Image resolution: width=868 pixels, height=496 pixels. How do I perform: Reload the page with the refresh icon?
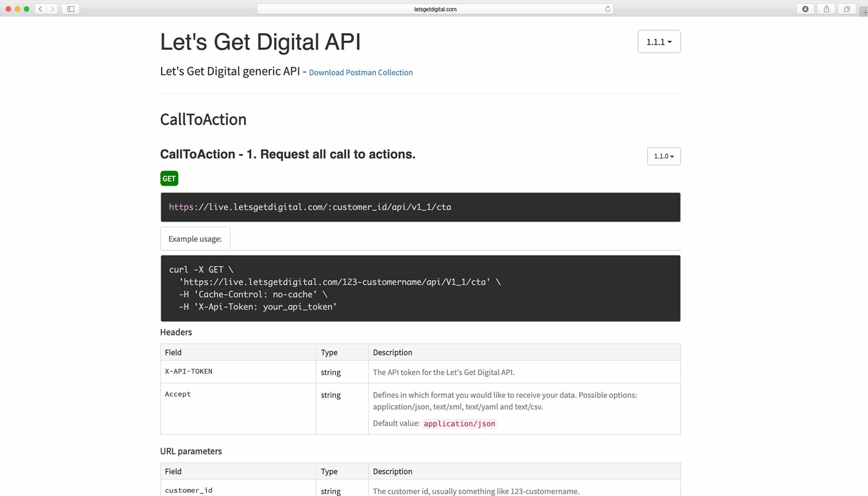point(608,9)
